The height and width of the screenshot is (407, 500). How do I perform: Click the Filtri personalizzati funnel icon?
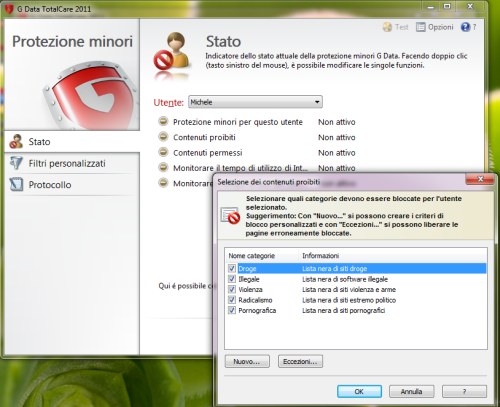click(16, 163)
